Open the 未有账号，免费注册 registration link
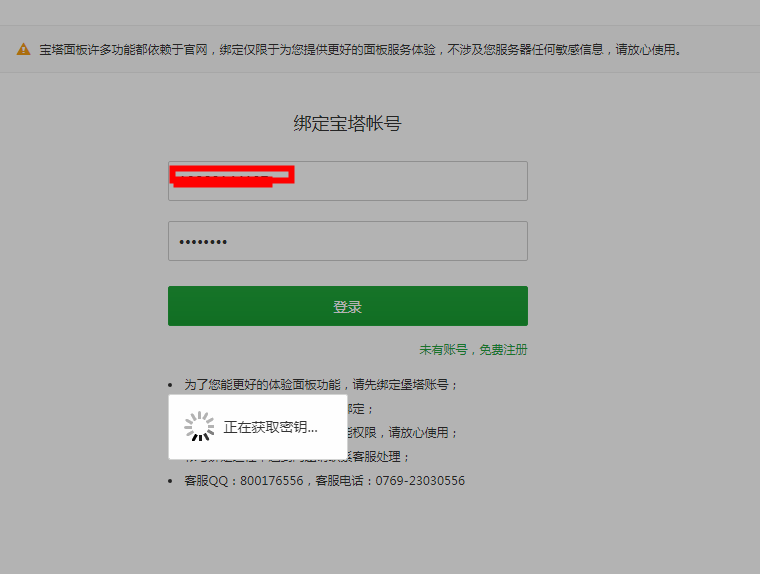Viewport: 760px width, 574px height. pyautogui.click(x=473, y=350)
